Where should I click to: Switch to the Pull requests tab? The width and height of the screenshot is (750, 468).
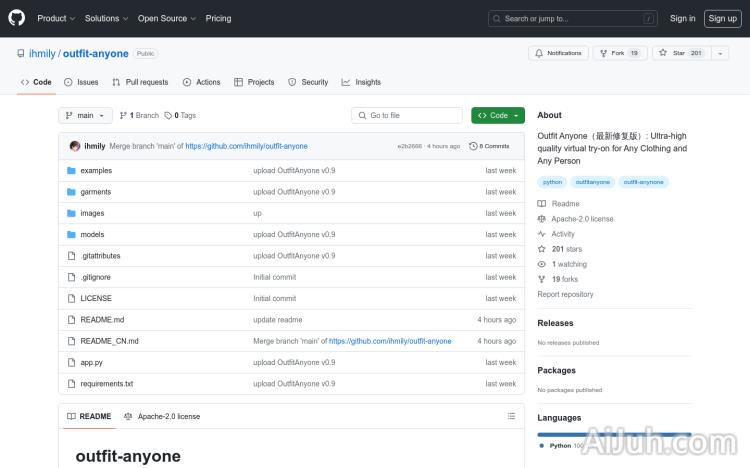point(140,82)
